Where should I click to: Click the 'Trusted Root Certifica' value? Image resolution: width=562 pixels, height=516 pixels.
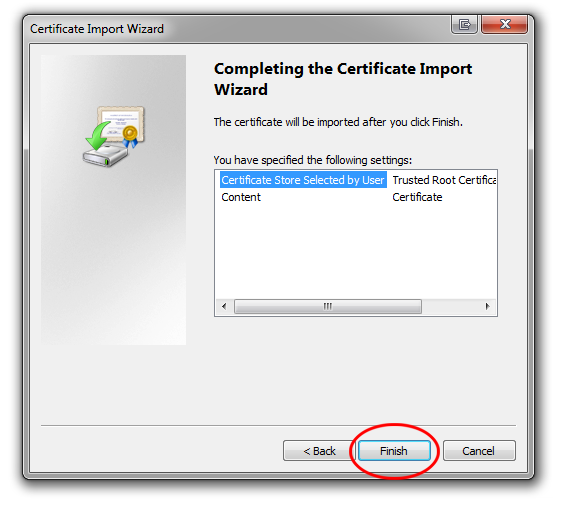(x=444, y=180)
